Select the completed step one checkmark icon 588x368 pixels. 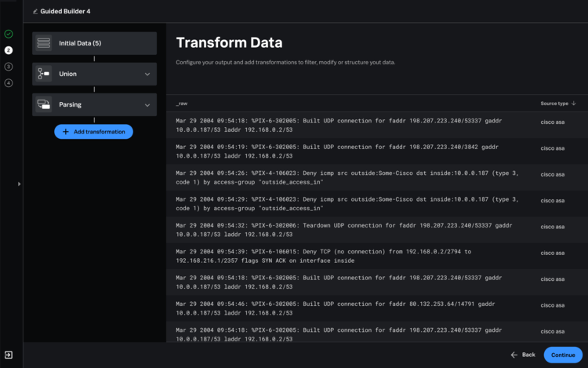pos(9,35)
